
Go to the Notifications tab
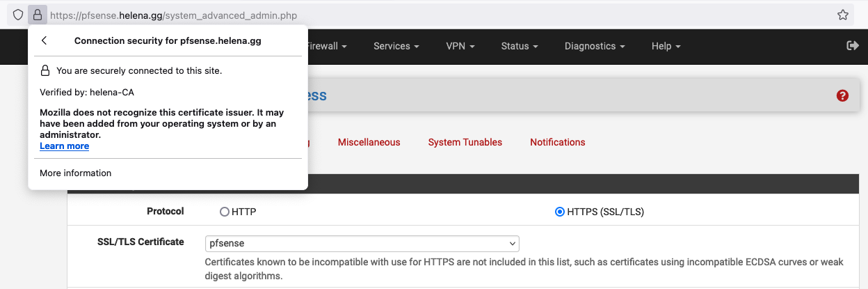click(557, 142)
